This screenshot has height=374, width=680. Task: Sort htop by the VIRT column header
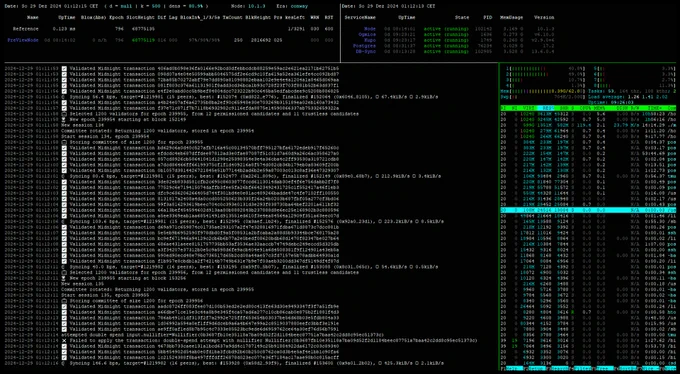tap(528, 108)
